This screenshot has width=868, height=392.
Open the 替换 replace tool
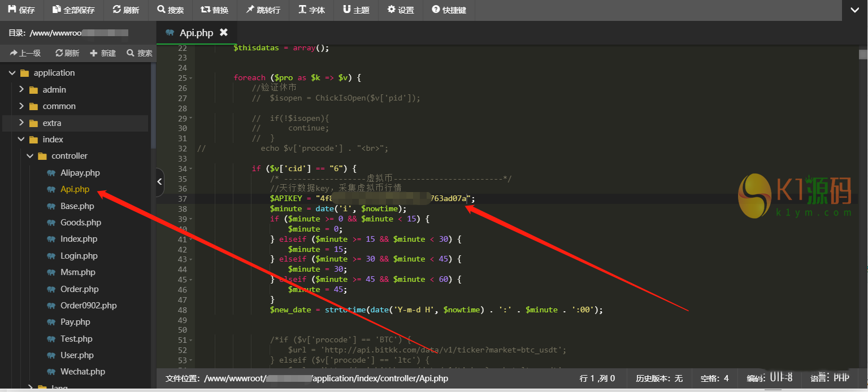205,10
